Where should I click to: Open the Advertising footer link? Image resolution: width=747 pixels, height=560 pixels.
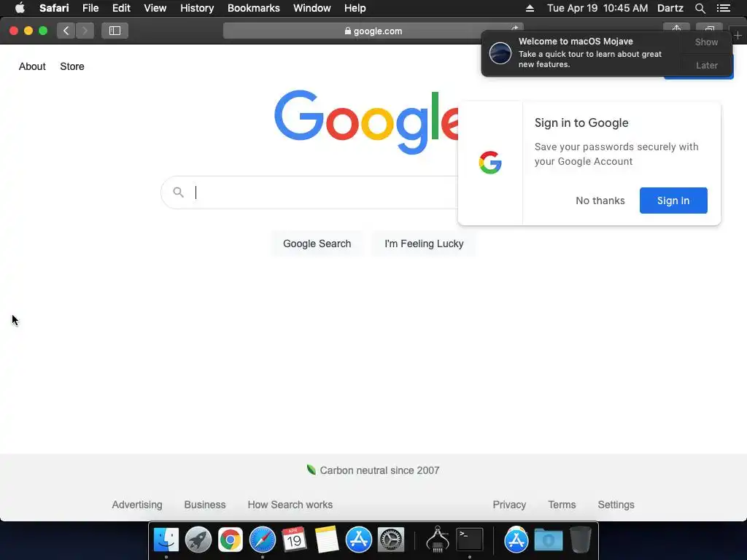point(136,505)
